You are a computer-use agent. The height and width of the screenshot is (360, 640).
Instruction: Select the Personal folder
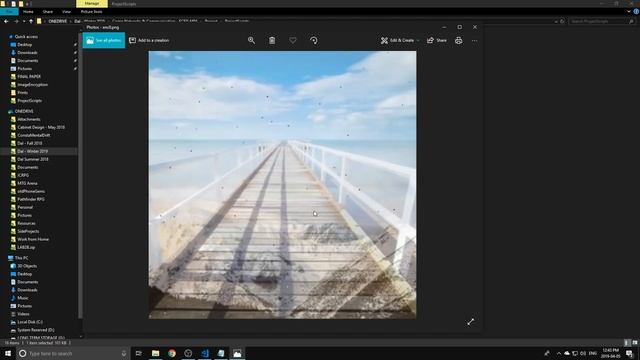click(x=25, y=207)
